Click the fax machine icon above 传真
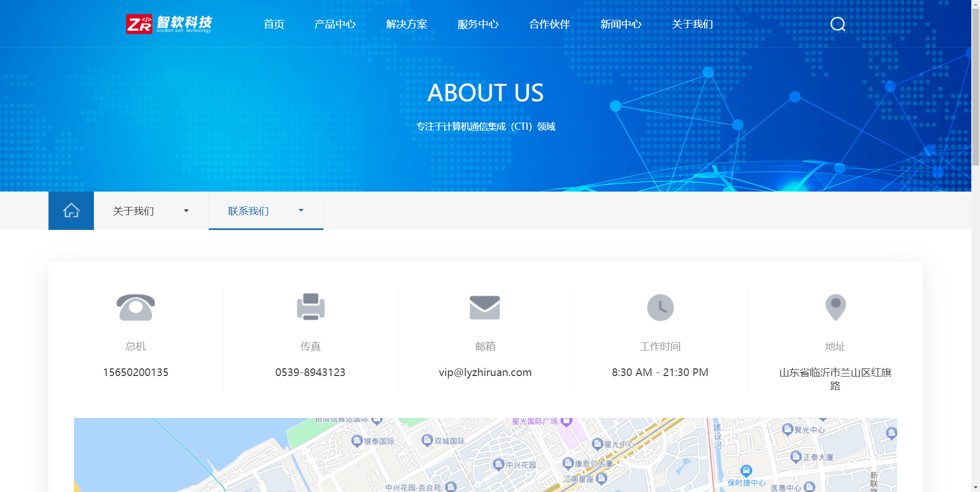This screenshot has height=492, width=980. pos(311,307)
